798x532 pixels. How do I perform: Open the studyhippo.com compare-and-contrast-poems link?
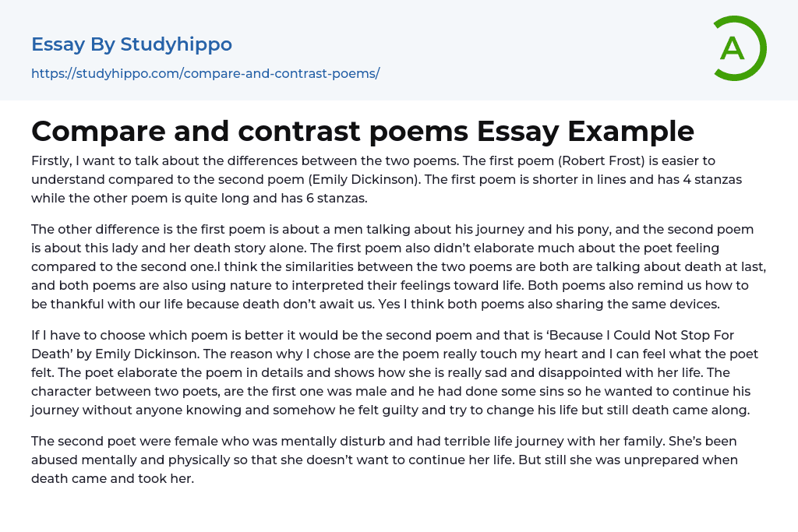point(205,74)
